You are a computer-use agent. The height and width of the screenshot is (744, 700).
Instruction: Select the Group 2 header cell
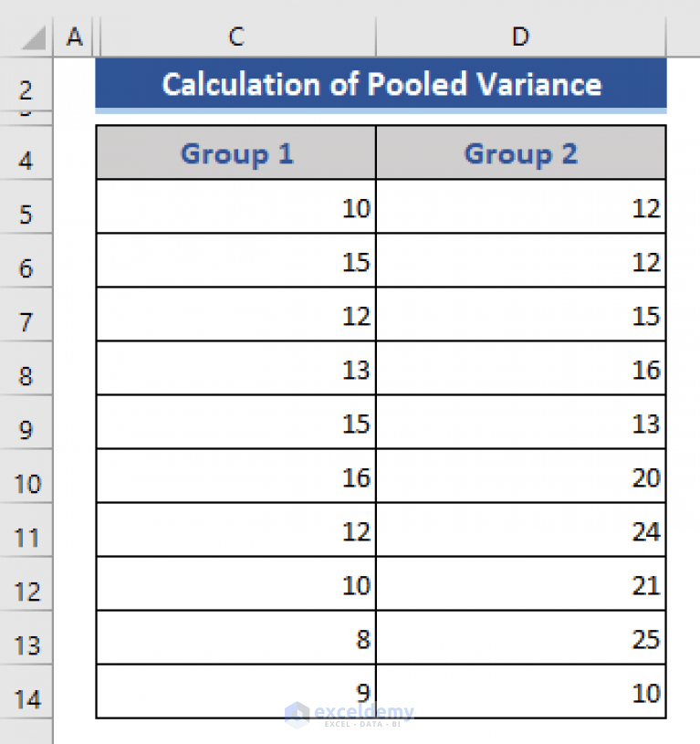pos(520,152)
